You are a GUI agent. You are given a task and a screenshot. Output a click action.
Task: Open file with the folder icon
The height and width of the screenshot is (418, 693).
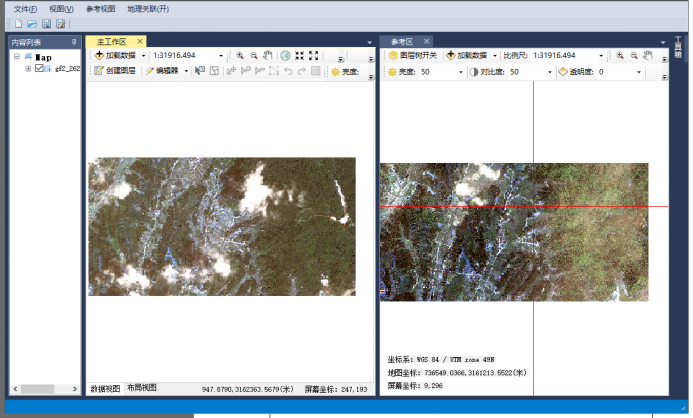(33, 23)
